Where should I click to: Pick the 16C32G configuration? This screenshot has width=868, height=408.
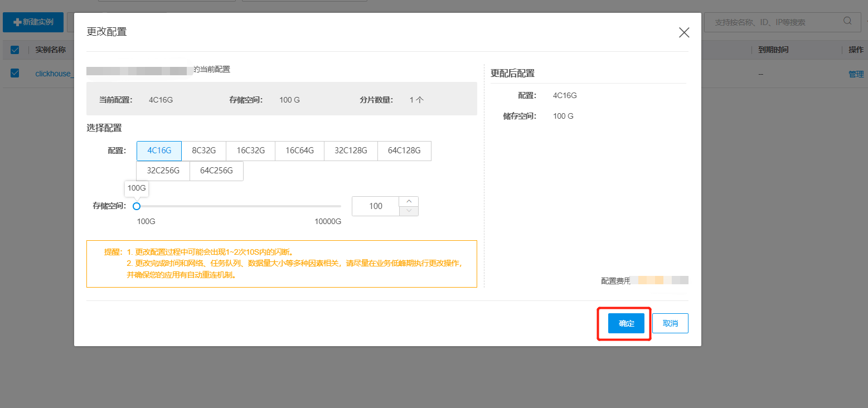(x=250, y=150)
